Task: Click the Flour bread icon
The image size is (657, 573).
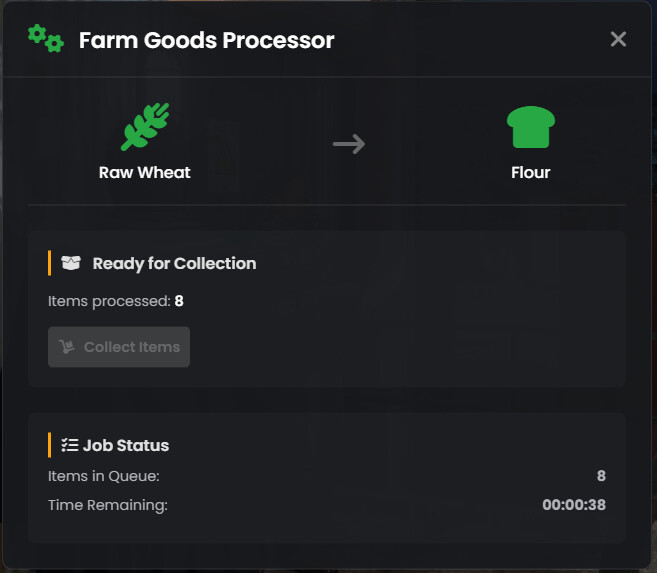Action: (530, 128)
